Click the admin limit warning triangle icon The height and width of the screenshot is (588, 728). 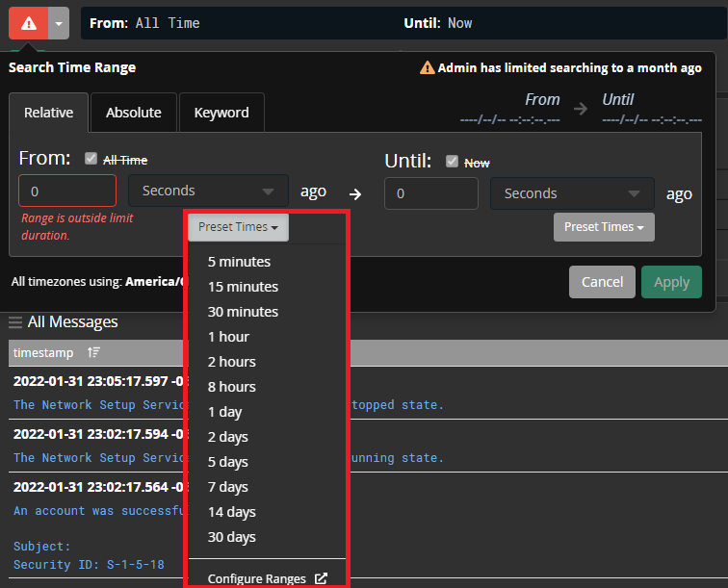(428, 67)
